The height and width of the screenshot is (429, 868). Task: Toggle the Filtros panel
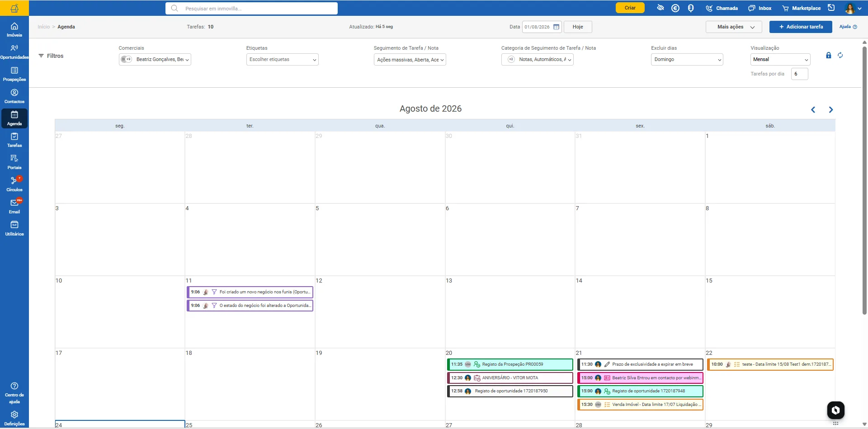tap(51, 56)
